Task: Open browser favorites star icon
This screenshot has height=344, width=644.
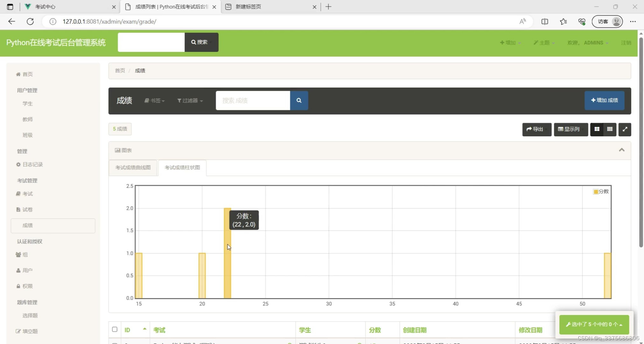Action: [563, 21]
